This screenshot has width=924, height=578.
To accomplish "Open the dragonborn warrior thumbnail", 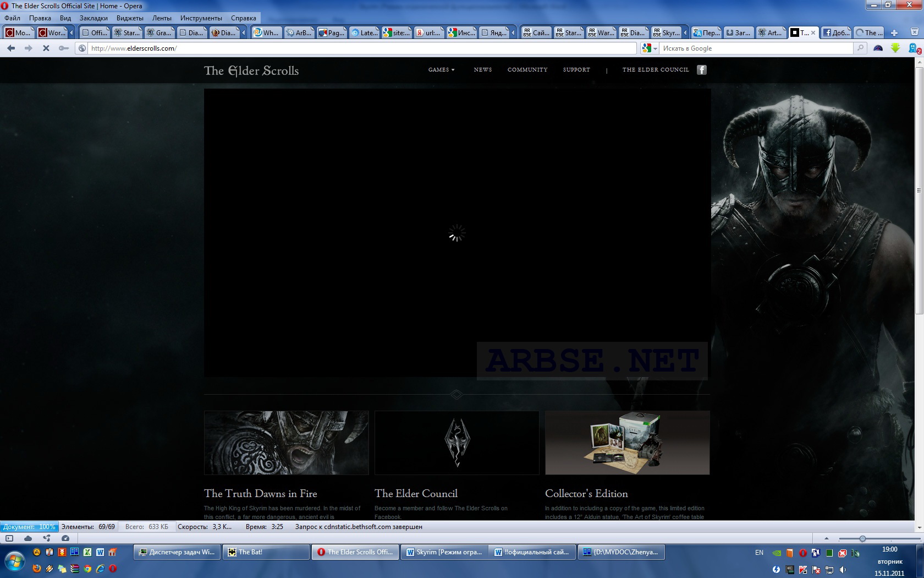I will pos(287,443).
